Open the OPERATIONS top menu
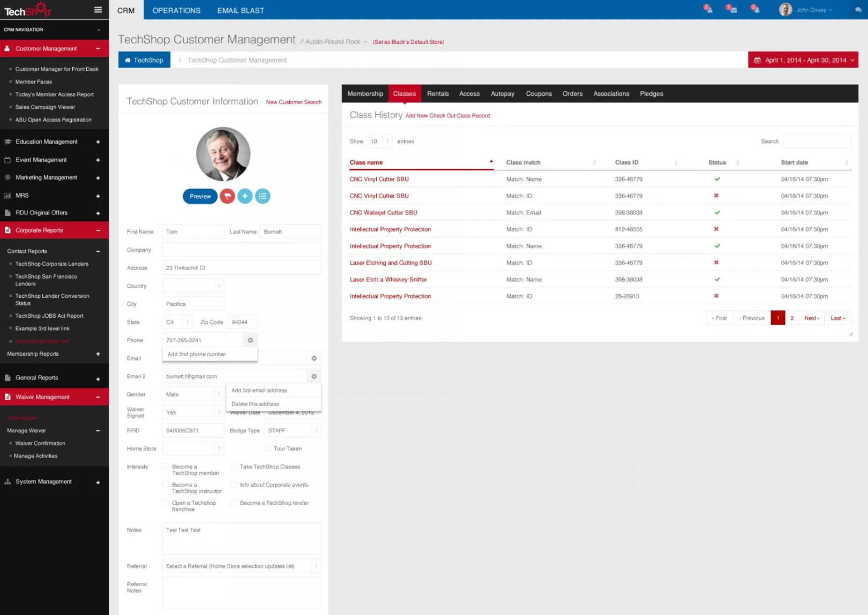The width and height of the screenshot is (868, 615). (176, 10)
